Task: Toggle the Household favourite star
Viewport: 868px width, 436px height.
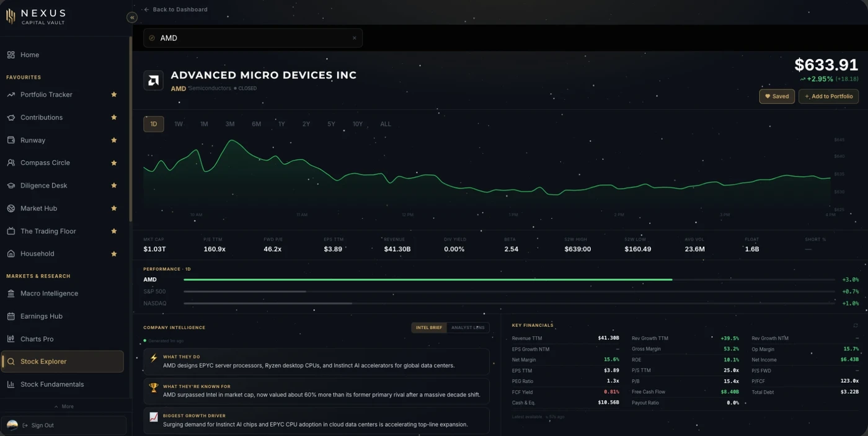Action: [114, 254]
